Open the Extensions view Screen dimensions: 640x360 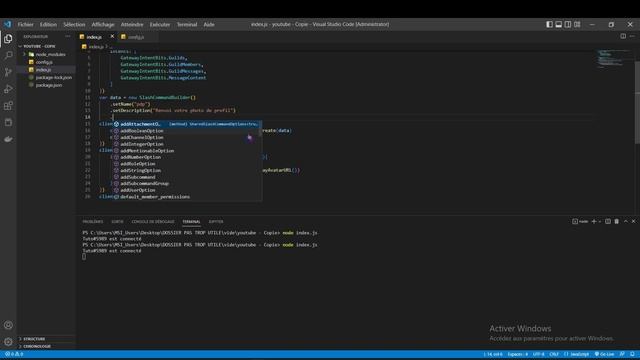[8, 106]
